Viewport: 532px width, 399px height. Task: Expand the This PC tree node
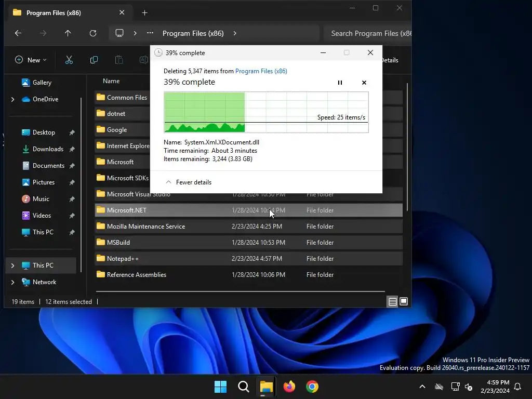pos(12,265)
